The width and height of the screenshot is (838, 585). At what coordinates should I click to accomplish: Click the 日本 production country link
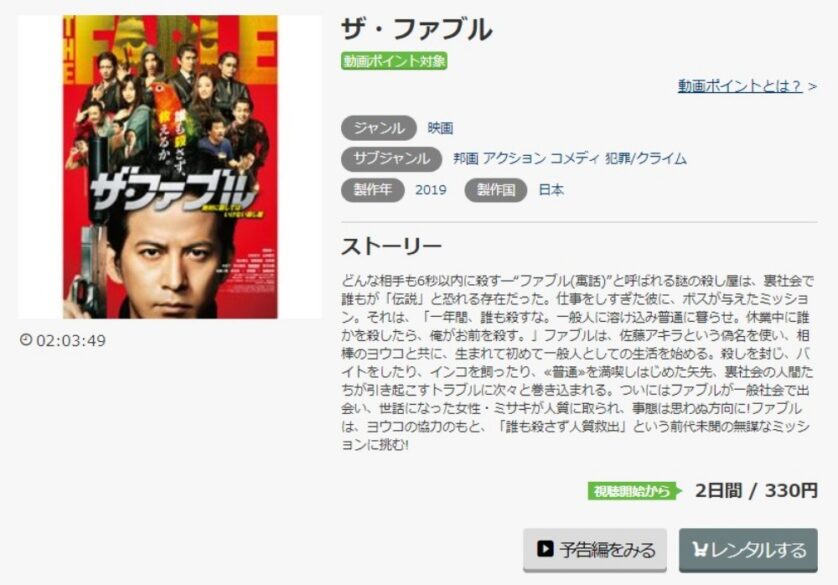click(x=551, y=190)
